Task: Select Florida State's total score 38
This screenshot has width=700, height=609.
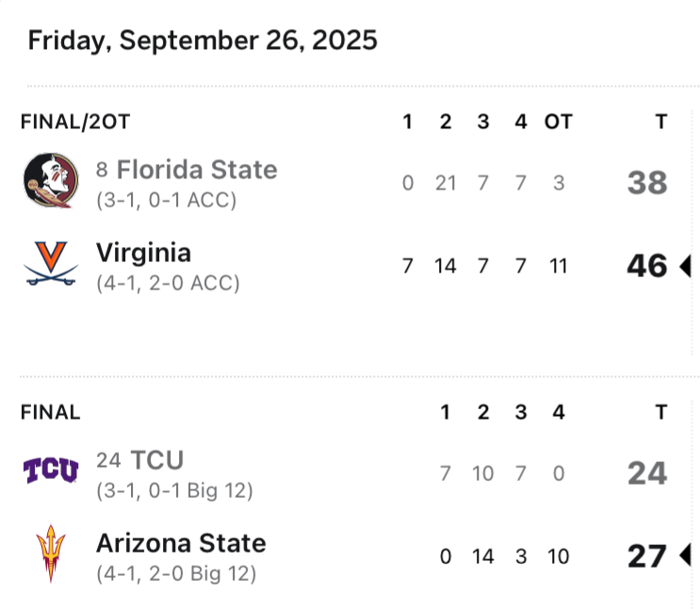Action: pos(647,183)
